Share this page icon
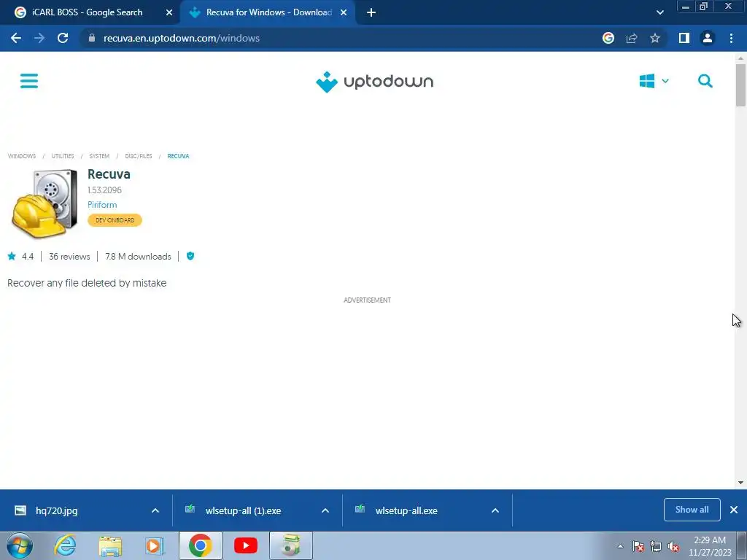The width and height of the screenshot is (747, 560). pyautogui.click(x=632, y=38)
